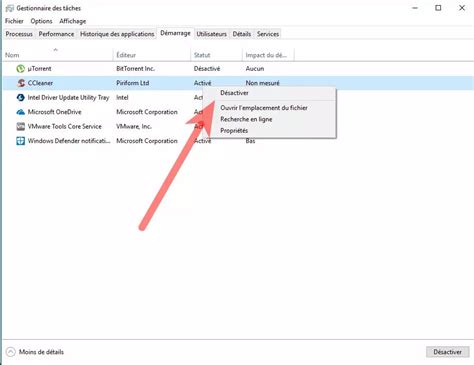Screen dimensions: 474x365
Task: Open the Historique des applications tab
Action: coord(117,34)
